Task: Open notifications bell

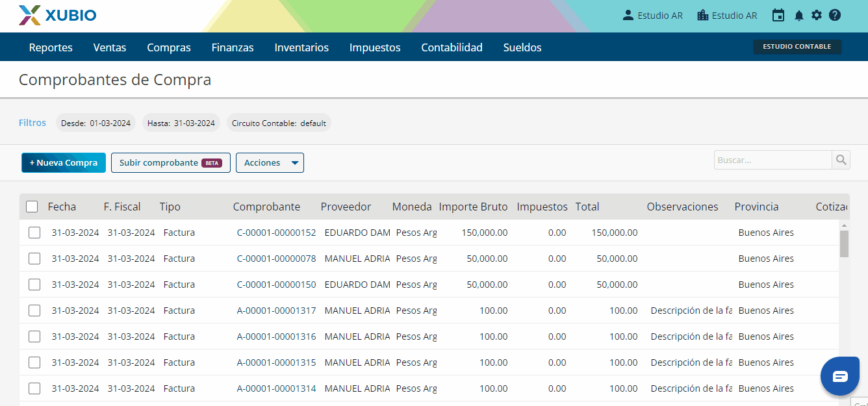Action: pos(799,16)
